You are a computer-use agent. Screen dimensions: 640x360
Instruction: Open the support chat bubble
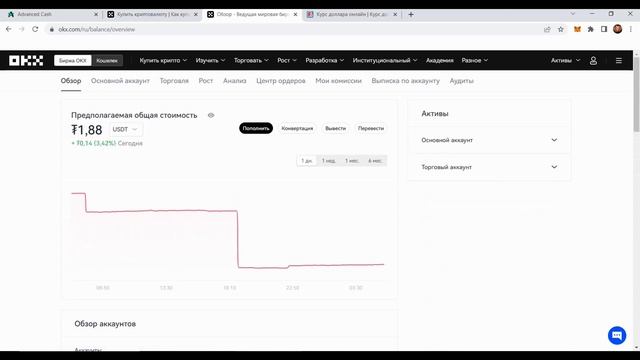coord(617,336)
